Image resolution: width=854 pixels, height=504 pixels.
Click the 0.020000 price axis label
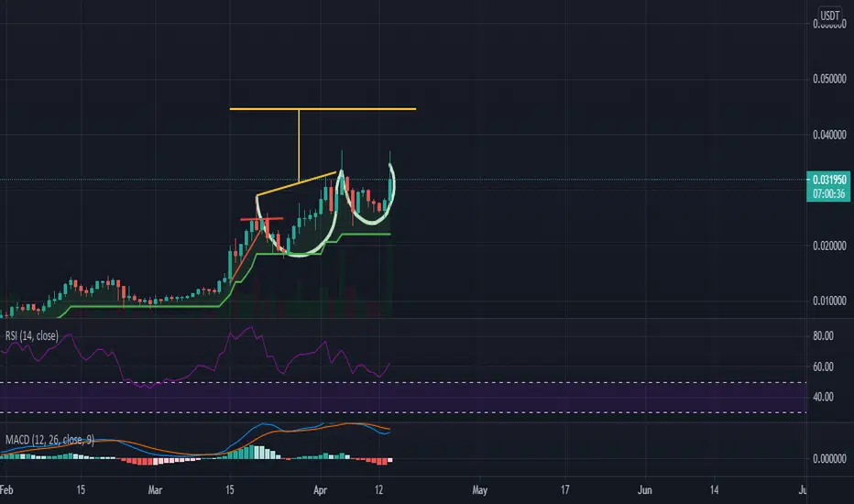829,246
